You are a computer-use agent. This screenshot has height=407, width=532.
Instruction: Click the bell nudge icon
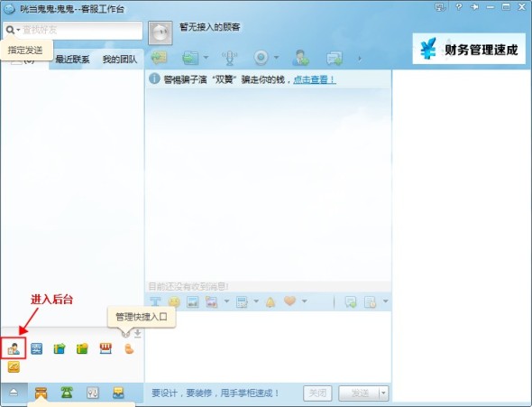tap(271, 301)
